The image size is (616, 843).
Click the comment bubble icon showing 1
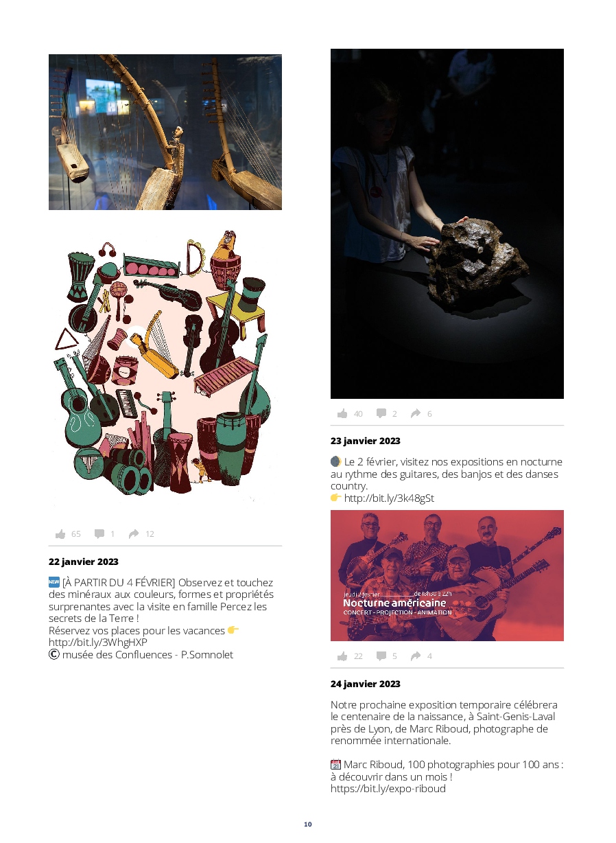[x=99, y=533]
